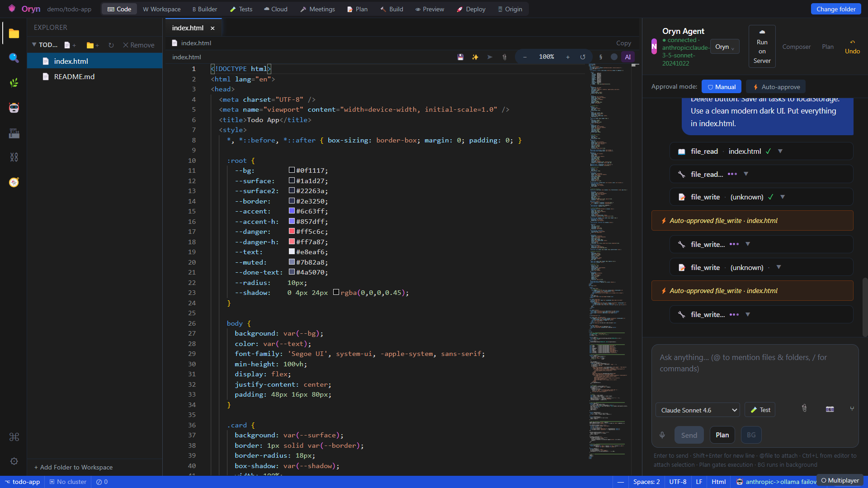
Task: Toggle the AI button in editor toolbar
Action: tap(627, 57)
